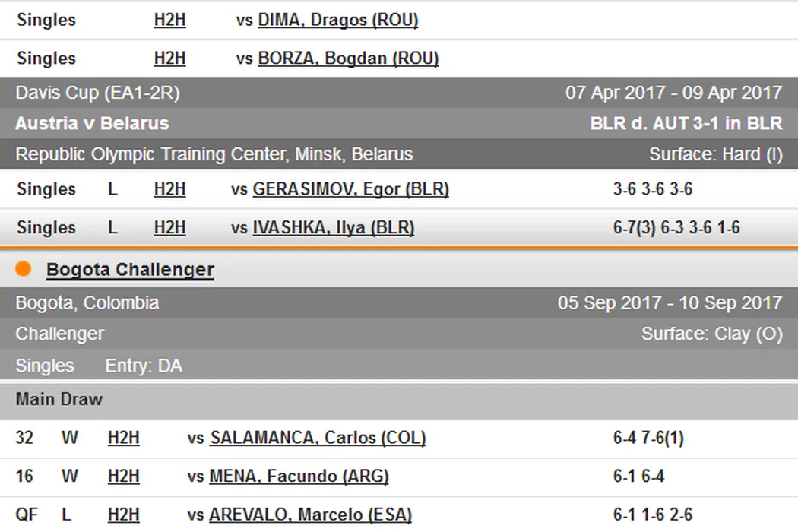
Task: View H2H against Ilya Ivashka
Action: 169,227
